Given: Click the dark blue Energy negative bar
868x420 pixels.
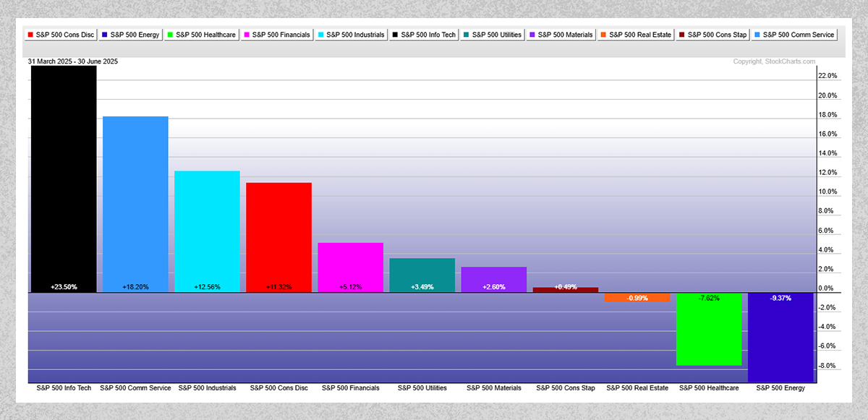Looking at the screenshot, I should [780, 337].
